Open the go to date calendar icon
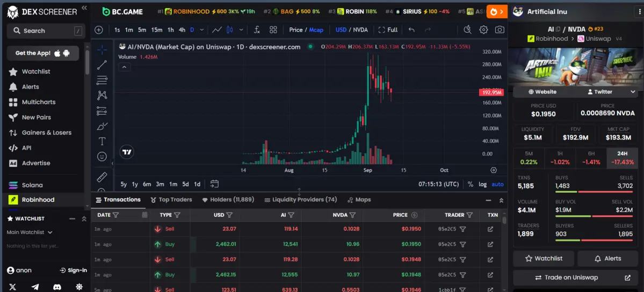The image size is (644, 292). click(x=214, y=184)
